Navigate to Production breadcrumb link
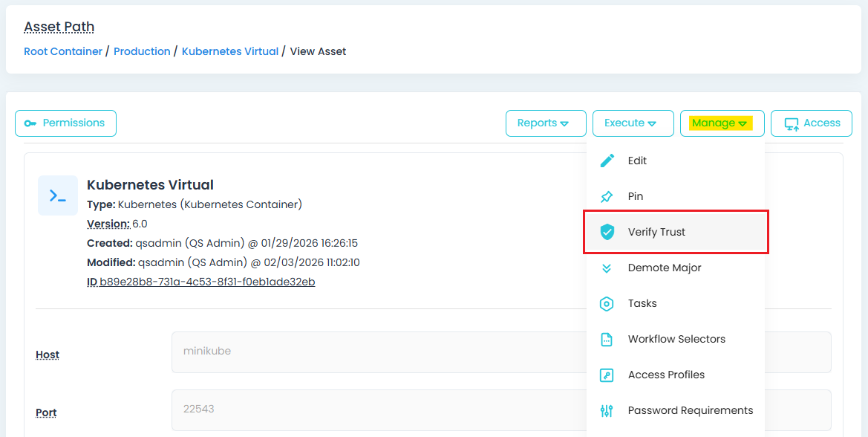Viewport: 868px width, 437px height. point(142,51)
